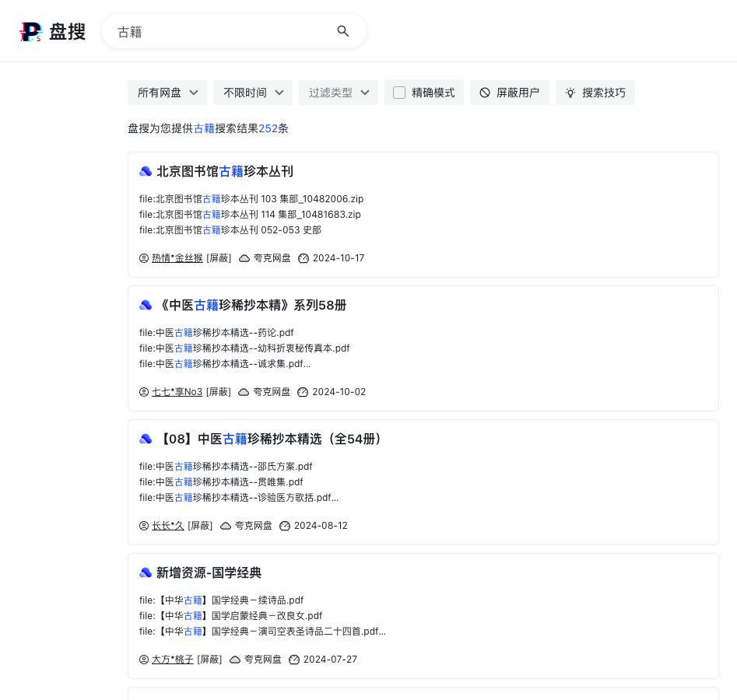Viewport: 737px width, 700px height.
Task: Click clock icon beside 2024-08-12
Action: [x=285, y=527]
